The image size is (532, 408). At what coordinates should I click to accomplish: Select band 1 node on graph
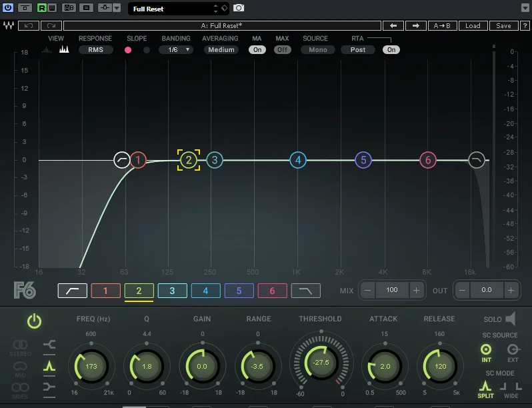click(x=138, y=160)
